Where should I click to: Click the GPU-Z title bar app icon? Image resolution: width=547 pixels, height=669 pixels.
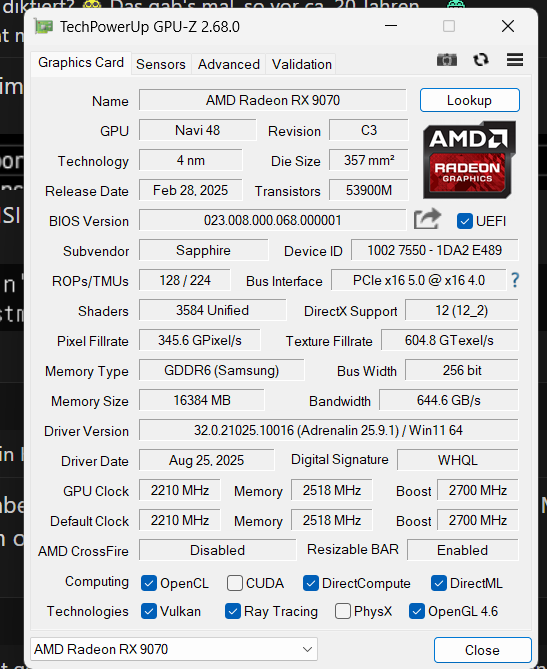point(44,27)
